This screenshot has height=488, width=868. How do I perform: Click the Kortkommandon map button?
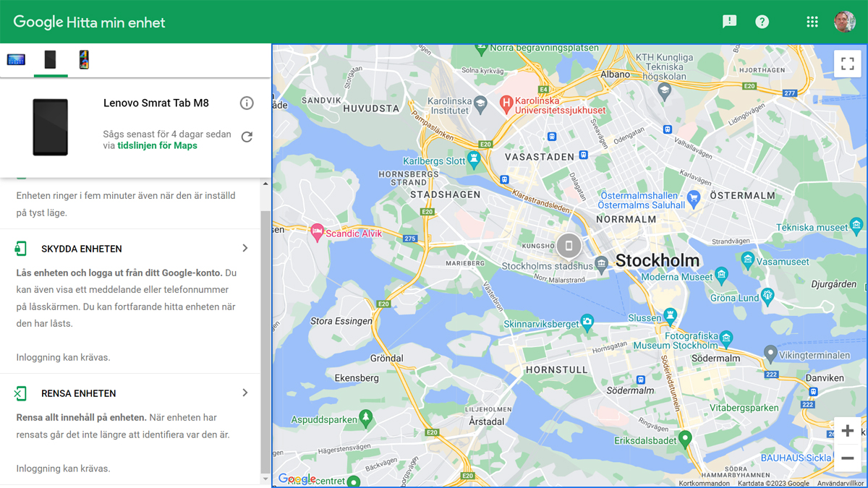705,484
